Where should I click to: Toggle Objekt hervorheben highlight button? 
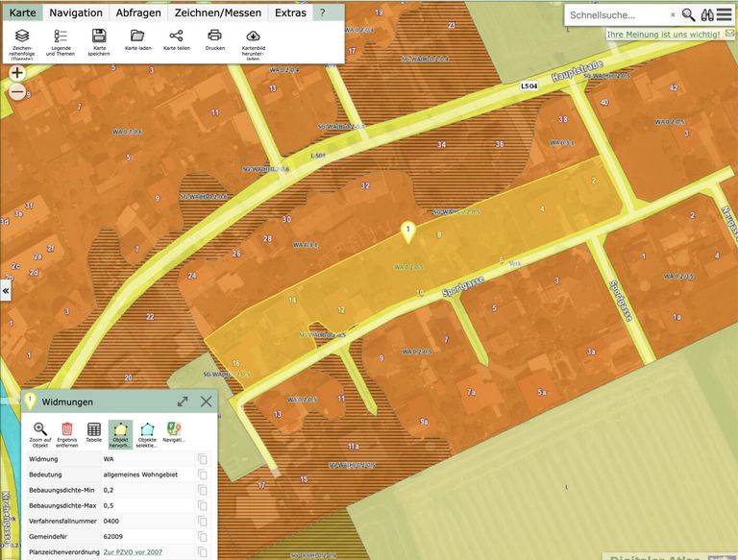(x=120, y=428)
